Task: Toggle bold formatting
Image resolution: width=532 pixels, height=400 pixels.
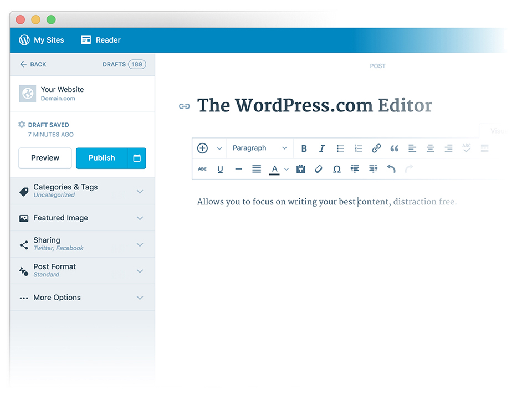Action: tap(304, 148)
